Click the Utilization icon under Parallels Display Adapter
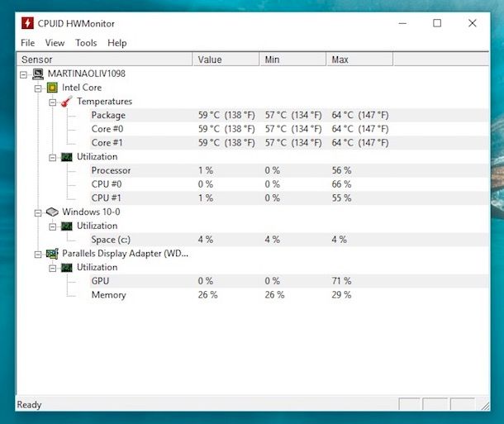504x424 pixels. point(67,268)
